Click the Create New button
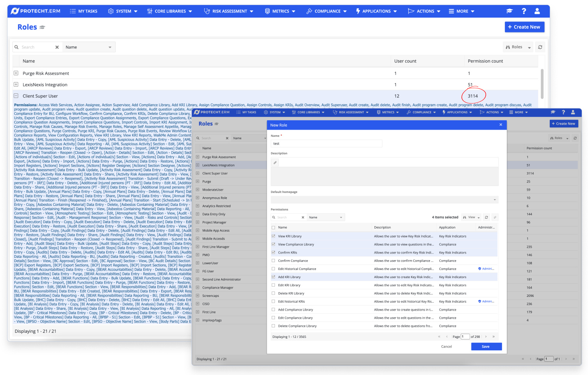Screen dimensions: 588x375 pos(524,27)
